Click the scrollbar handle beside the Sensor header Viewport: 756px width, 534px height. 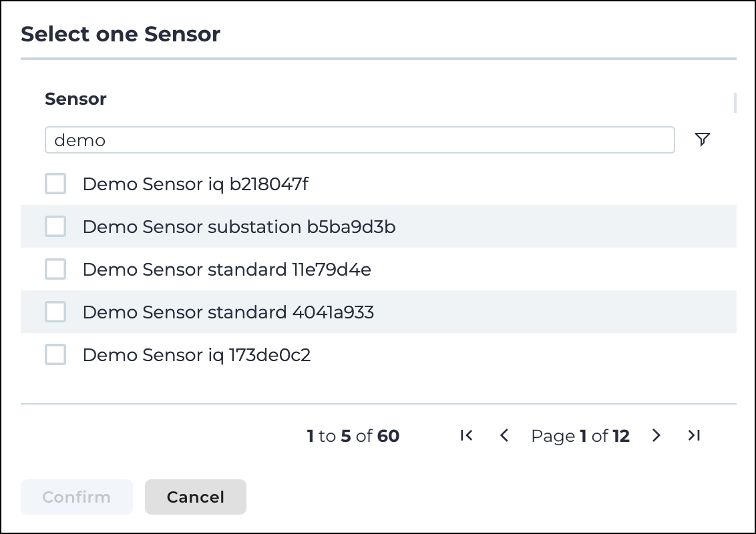click(x=735, y=103)
